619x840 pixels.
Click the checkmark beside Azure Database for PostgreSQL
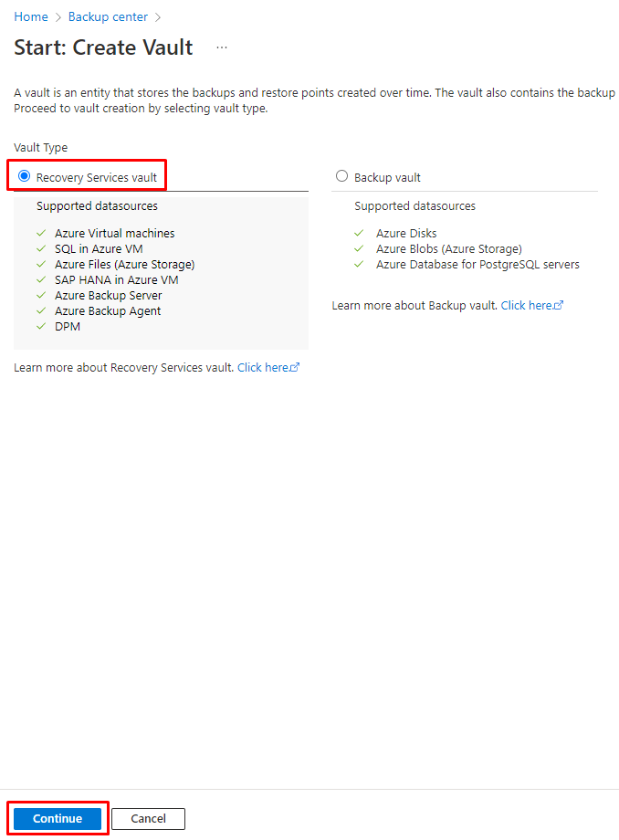[359, 264]
